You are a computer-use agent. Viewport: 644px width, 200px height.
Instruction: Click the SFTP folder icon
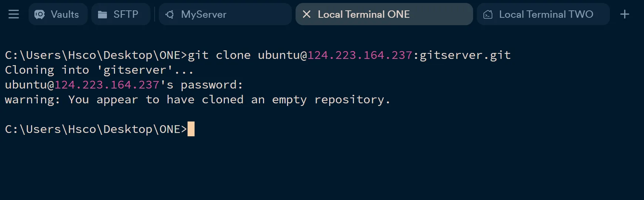coord(102,14)
